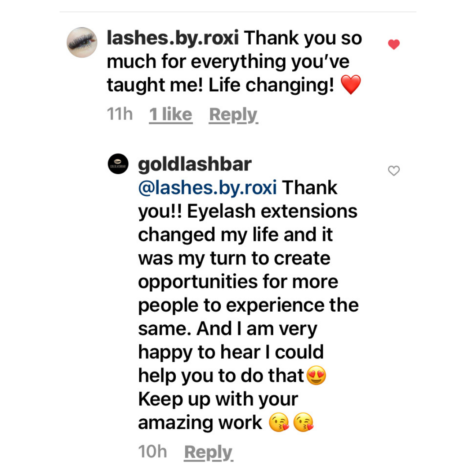Reply to the lashes.by.roxi comment
The image size is (476, 476).
coord(233,115)
